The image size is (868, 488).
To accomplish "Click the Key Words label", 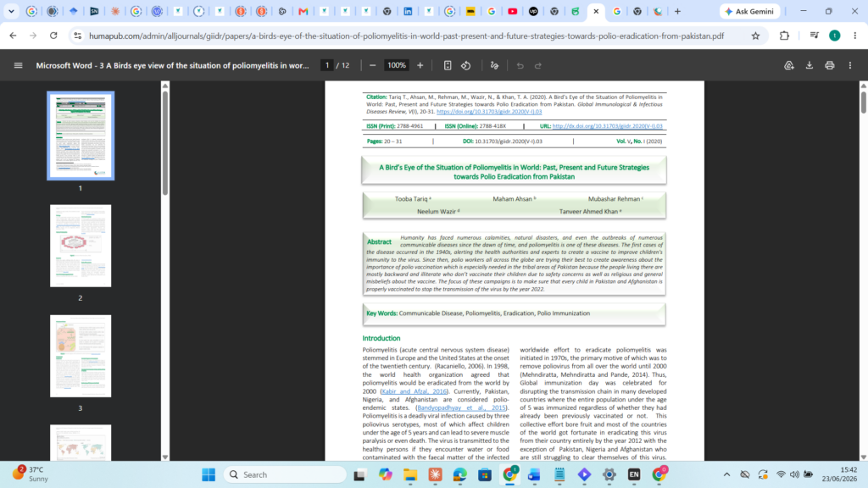I will tap(382, 313).
